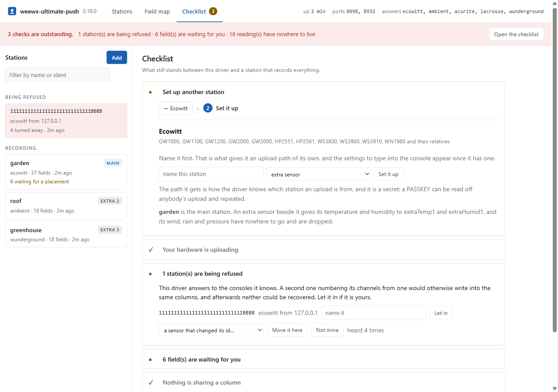Select the refused station 1111…BBBB card
The height and width of the screenshot is (392, 558).
[66, 121]
